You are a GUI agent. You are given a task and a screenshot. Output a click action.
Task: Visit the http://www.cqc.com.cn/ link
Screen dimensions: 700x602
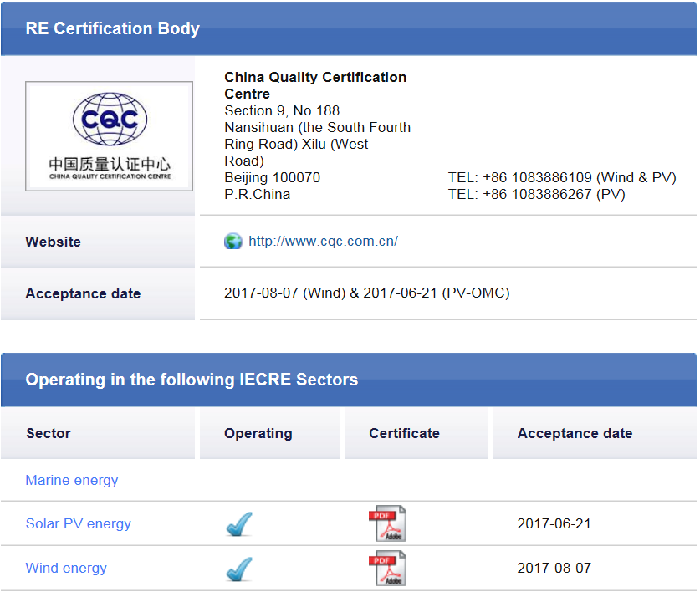pyautogui.click(x=323, y=242)
